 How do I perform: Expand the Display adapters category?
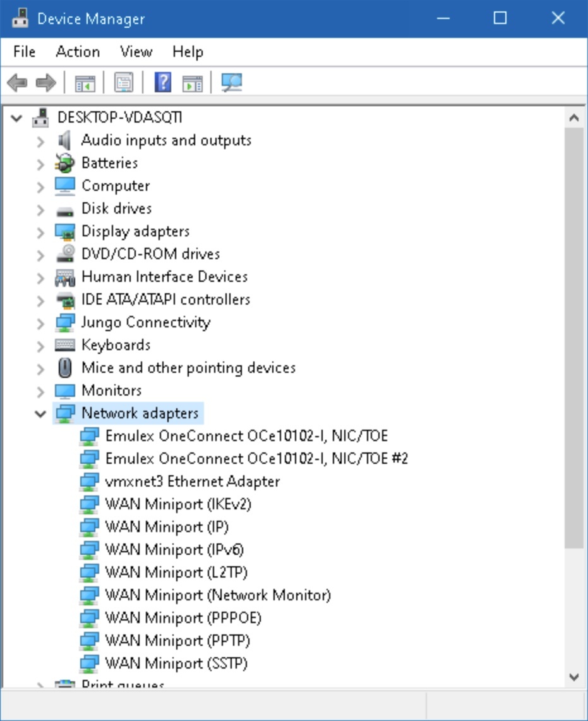pyautogui.click(x=40, y=232)
